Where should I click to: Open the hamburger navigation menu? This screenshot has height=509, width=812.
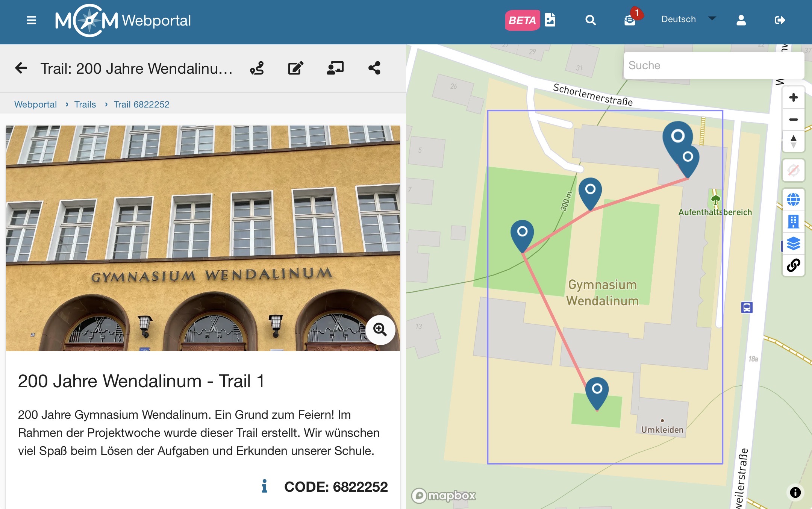[32, 20]
